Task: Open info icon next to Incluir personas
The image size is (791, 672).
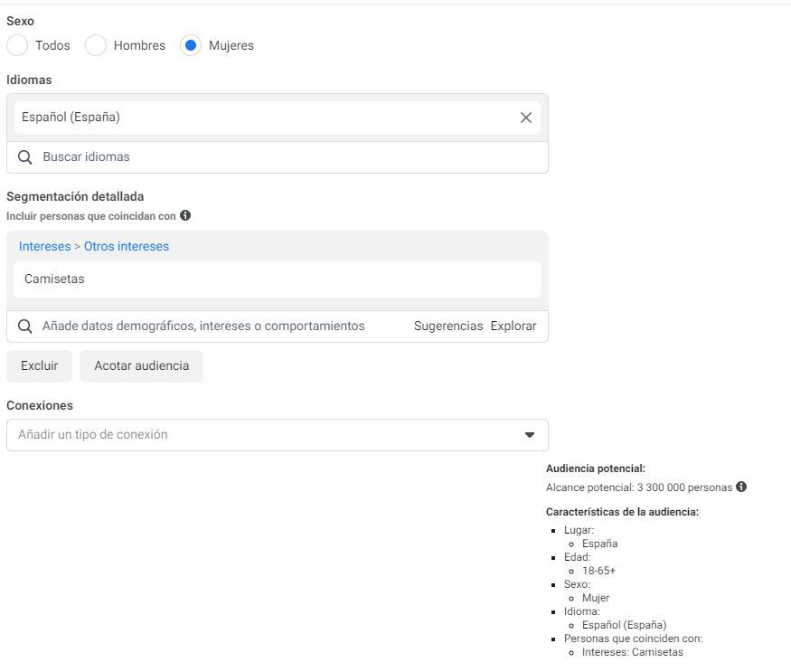Action: pos(185,215)
